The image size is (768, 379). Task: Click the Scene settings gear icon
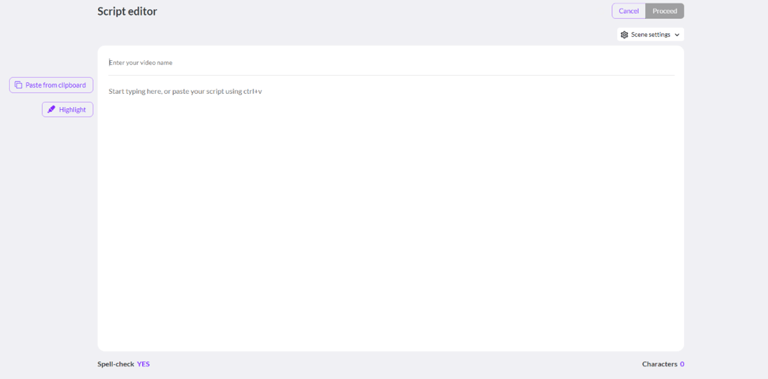[x=624, y=35]
